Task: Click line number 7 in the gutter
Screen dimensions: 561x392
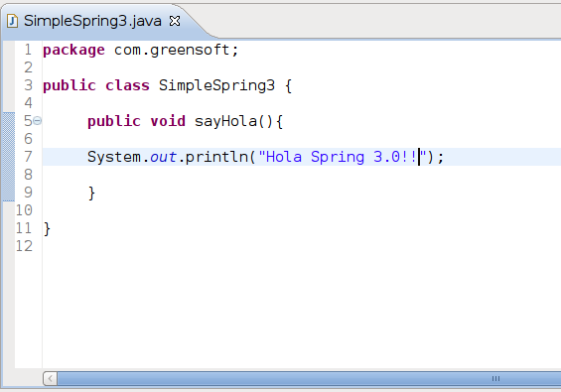Action: click(x=28, y=157)
